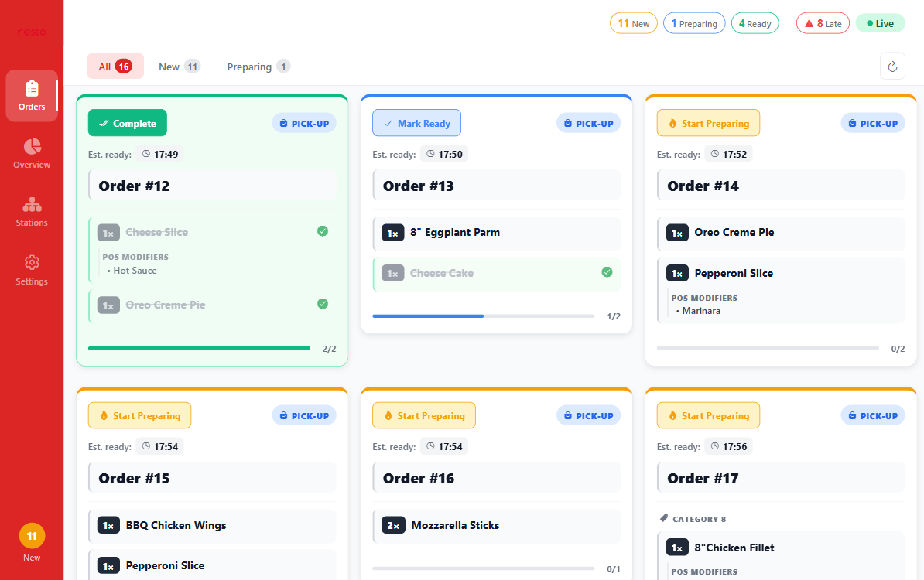This screenshot has width=924, height=580.
Task: Click the resto logo
Action: coord(32,32)
